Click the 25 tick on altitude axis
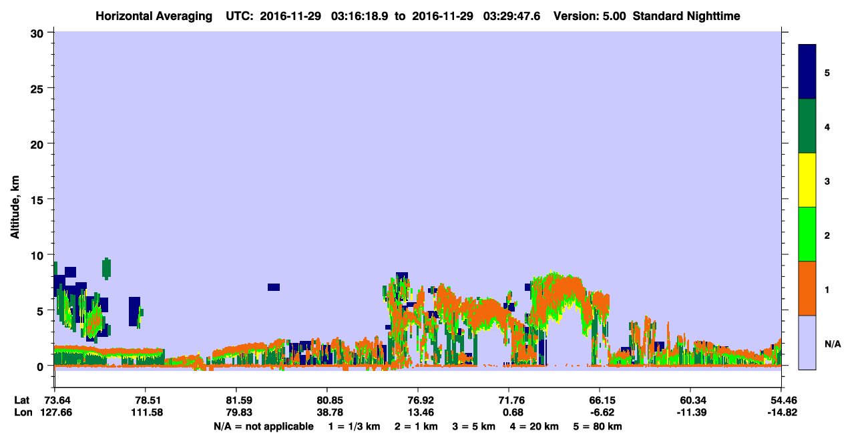This screenshot has height=445, width=868. [x=39, y=88]
